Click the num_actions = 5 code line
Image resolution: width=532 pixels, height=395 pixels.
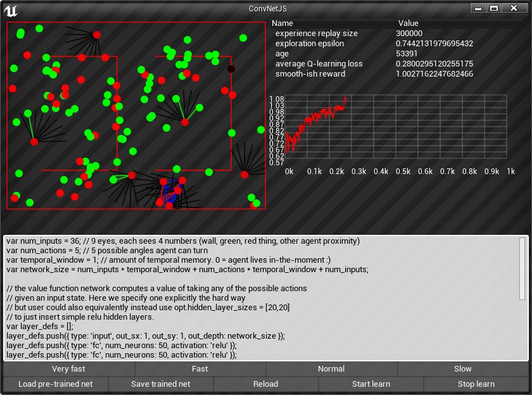pyautogui.click(x=107, y=251)
